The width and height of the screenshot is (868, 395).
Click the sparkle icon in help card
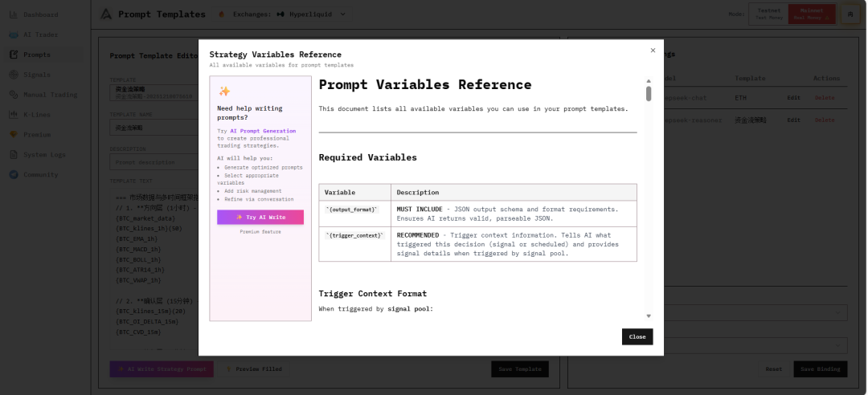coord(224,92)
